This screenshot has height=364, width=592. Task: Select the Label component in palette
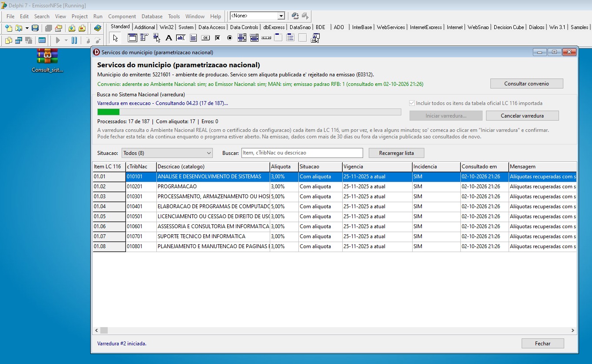pyautogui.click(x=169, y=38)
